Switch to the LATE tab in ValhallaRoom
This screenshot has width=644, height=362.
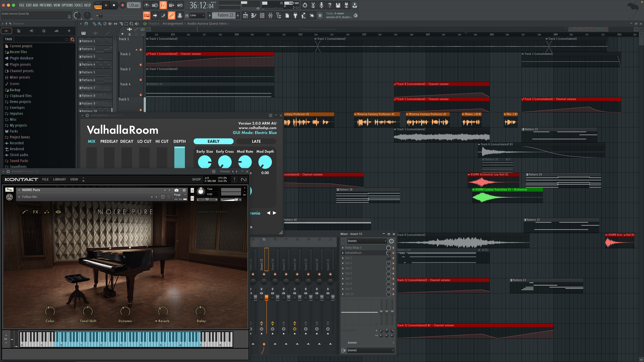click(x=256, y=141)
